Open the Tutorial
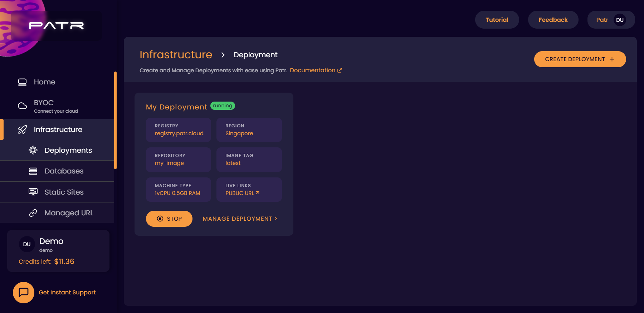 coord(497,20)
